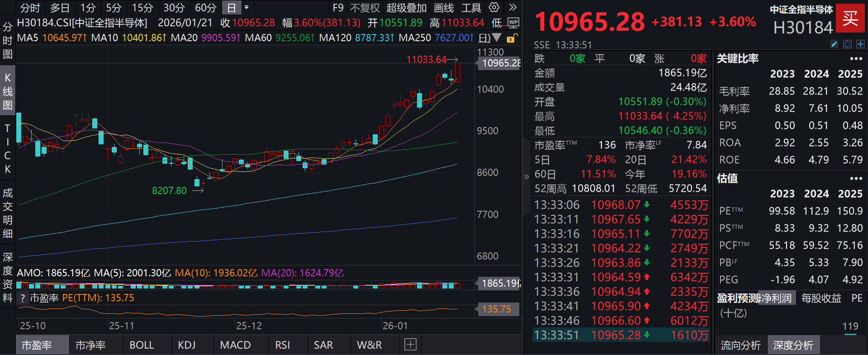868x355 pixels.
Task: Switch to daily 日 period
Action: click(231, 8)
